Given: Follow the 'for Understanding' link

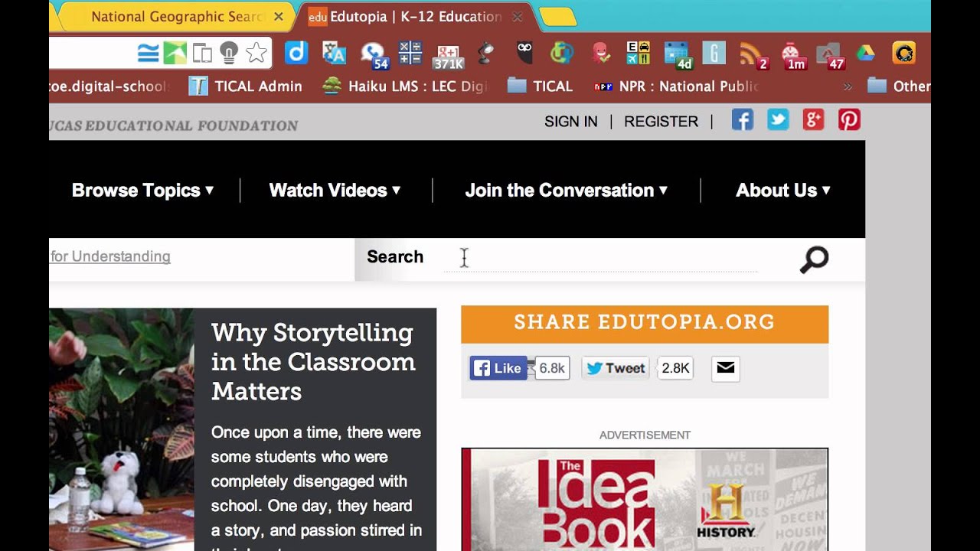Looking at the screenshot, I should pos(110,256).
